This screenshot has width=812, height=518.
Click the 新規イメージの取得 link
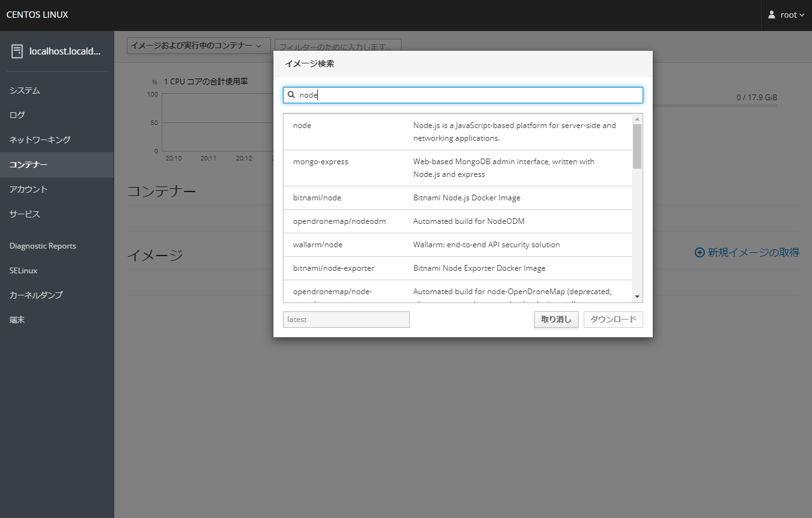click(x=747, y=252)
